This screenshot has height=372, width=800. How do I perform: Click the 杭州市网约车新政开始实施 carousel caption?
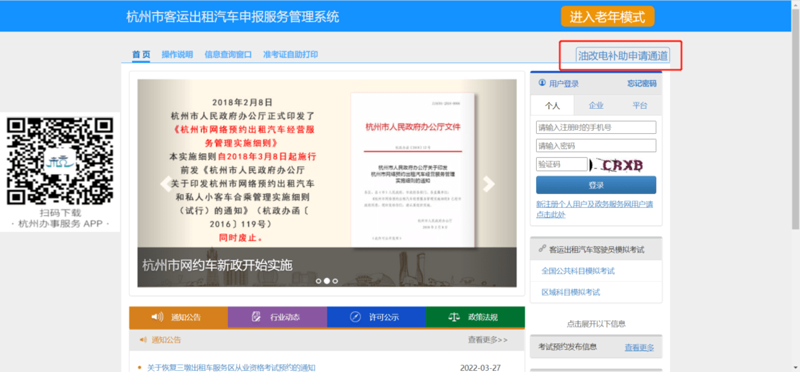tap(217, 265)
